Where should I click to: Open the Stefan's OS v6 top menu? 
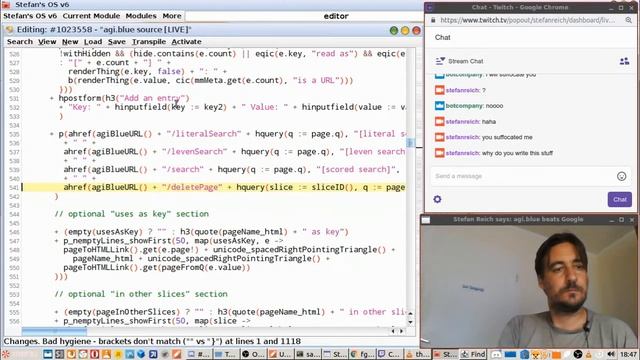(x=30, y=16)
